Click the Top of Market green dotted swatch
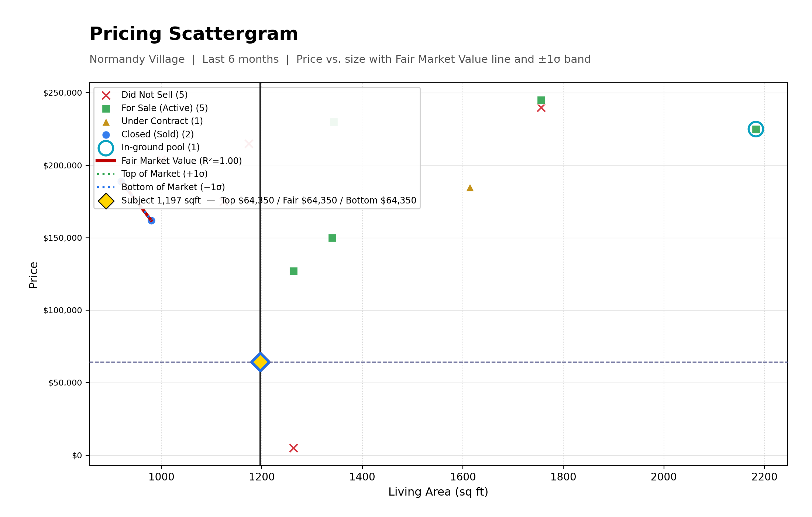 pos(106,174)
